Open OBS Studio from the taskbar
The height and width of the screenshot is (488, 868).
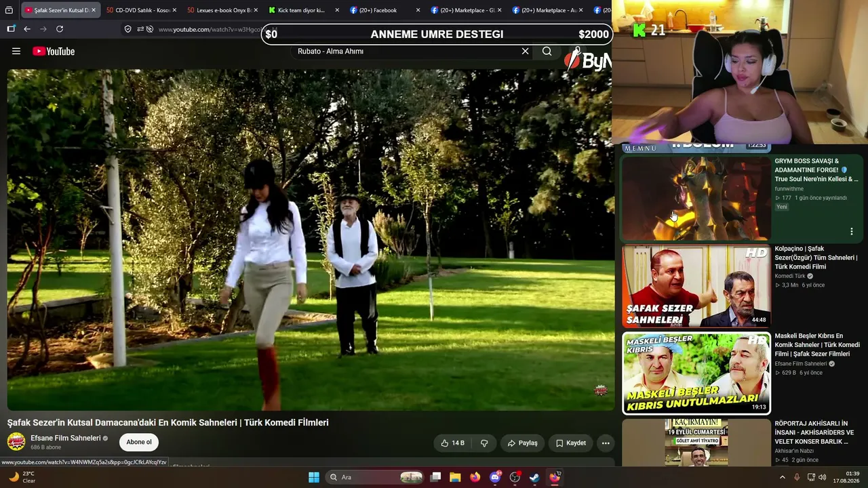pos(515,477)
